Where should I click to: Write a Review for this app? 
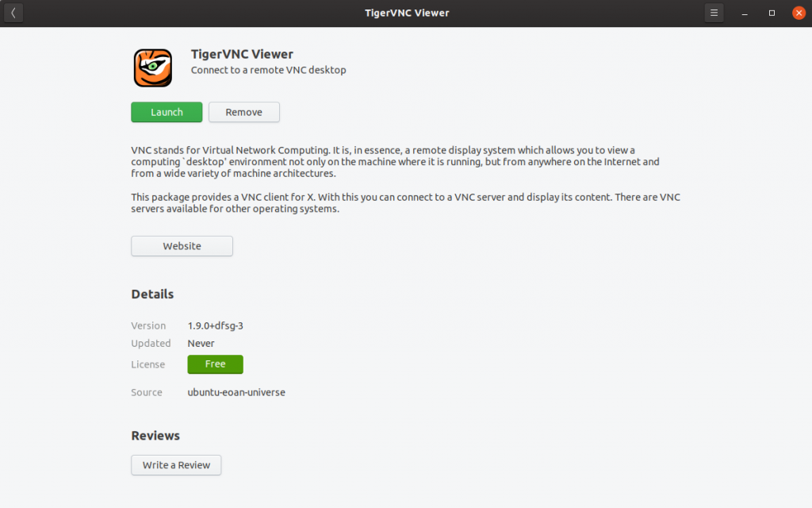point(176,465)
